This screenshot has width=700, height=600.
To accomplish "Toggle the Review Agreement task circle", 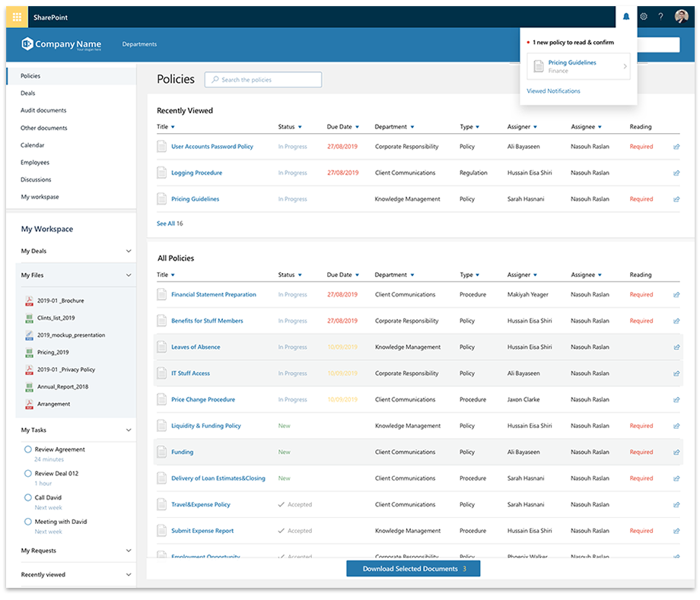I will (28, 449).
